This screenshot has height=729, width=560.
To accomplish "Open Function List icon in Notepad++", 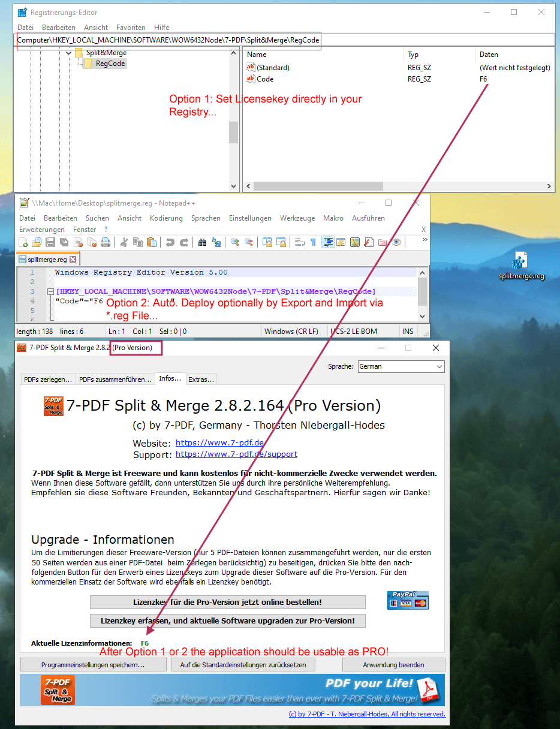I will pyautogui.click(x=368, y=242).
